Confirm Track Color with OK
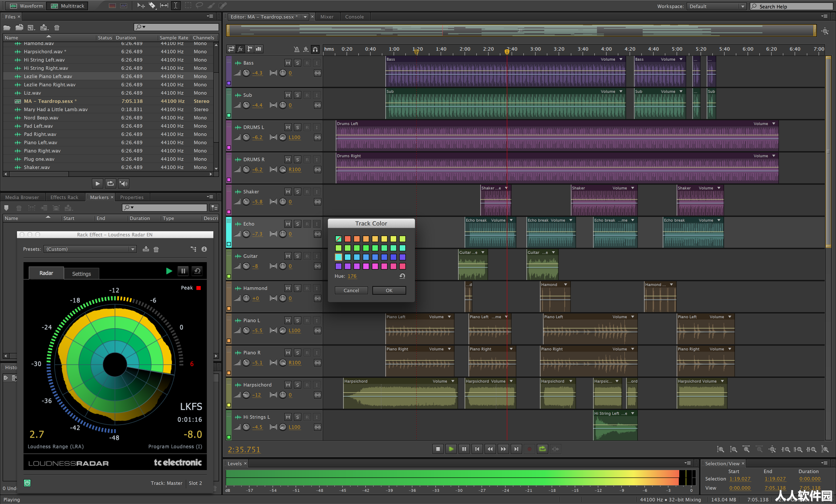This screenshot has height=504, width=836. tap(389, 290)
